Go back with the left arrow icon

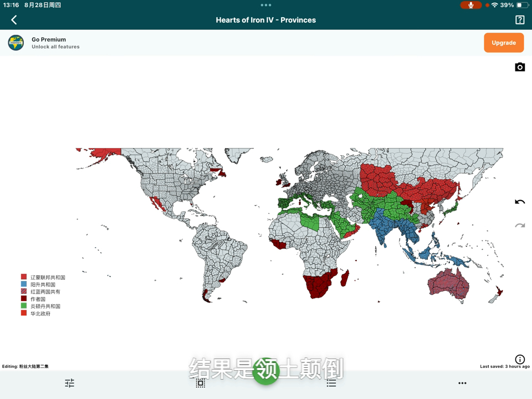14,20
